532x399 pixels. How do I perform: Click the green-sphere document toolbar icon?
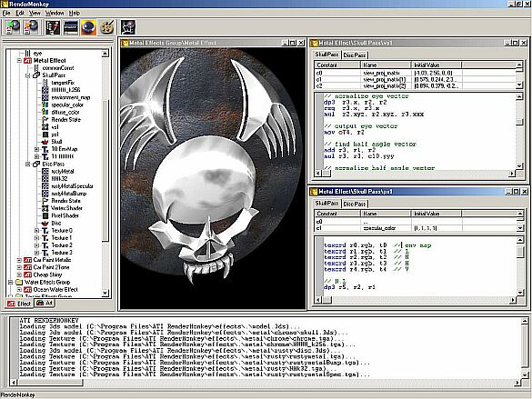pos(13,27)
